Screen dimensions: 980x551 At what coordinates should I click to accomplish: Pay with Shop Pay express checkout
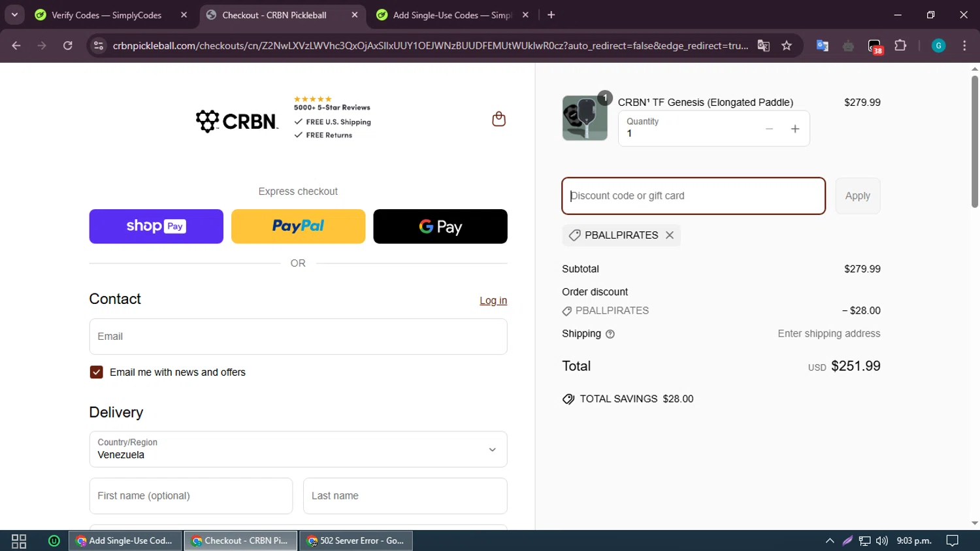coord(156,226)
